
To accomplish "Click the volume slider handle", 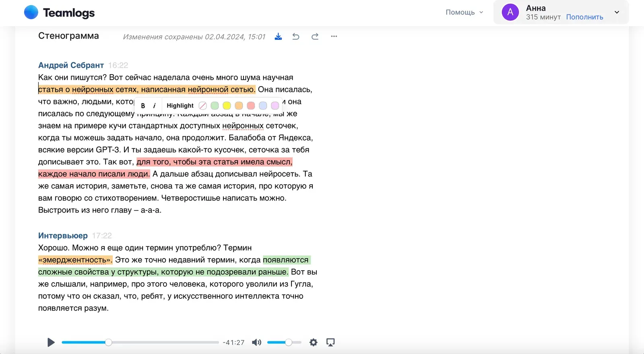I will (x=289, y=342).
